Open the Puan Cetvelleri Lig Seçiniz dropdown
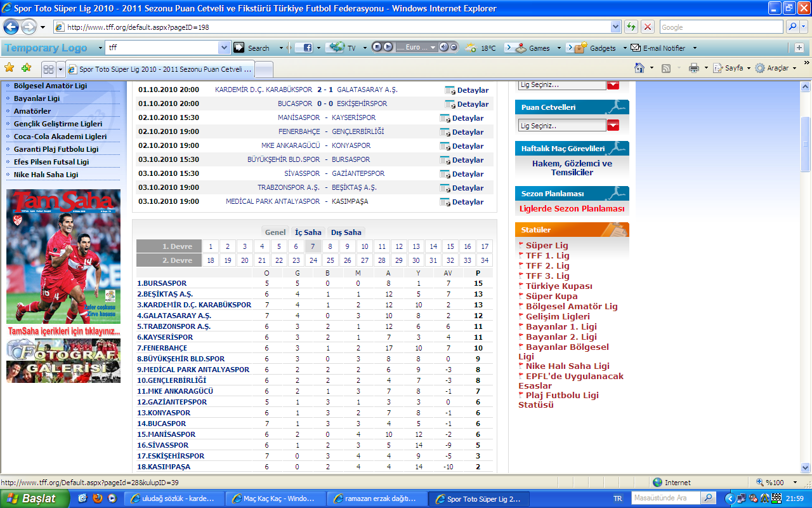The height and width of the screenshot is (508, 812). click(x=613, y=125)
